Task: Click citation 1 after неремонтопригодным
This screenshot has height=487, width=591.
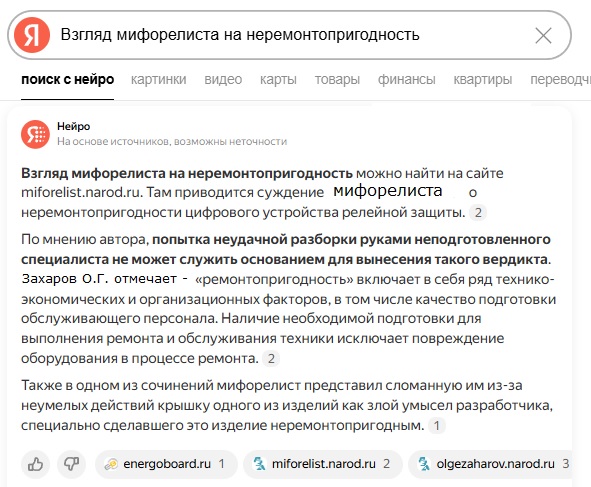Action: point(437,426)
